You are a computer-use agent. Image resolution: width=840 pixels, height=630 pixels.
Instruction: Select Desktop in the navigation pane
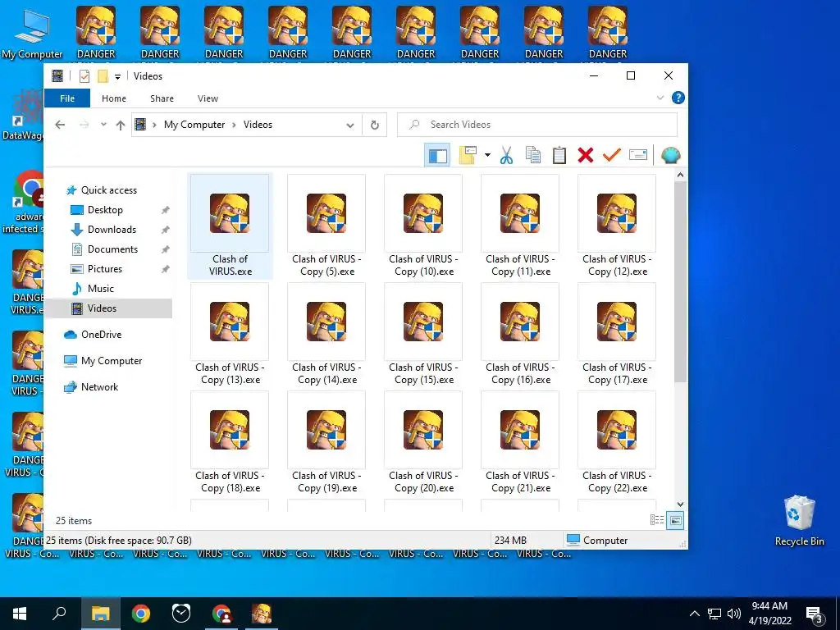pos(105,210)
